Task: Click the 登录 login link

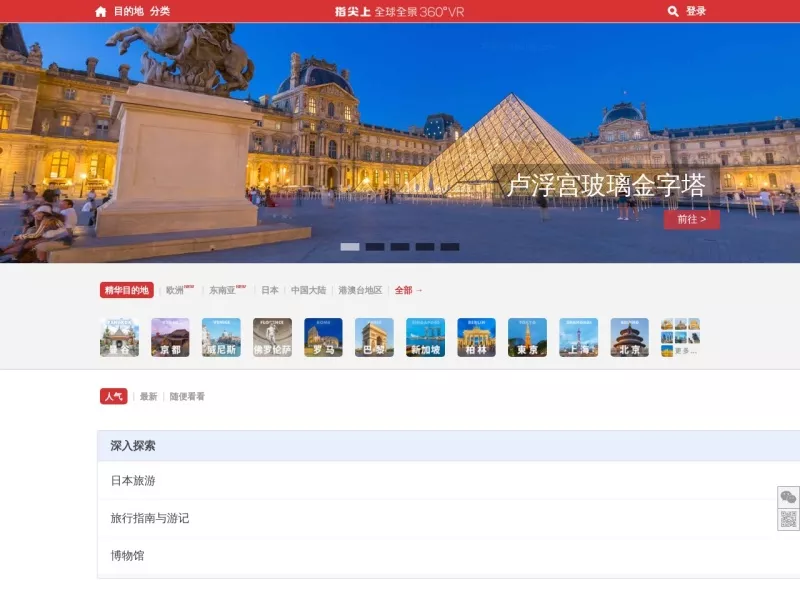Action: [x=695, y=11]
